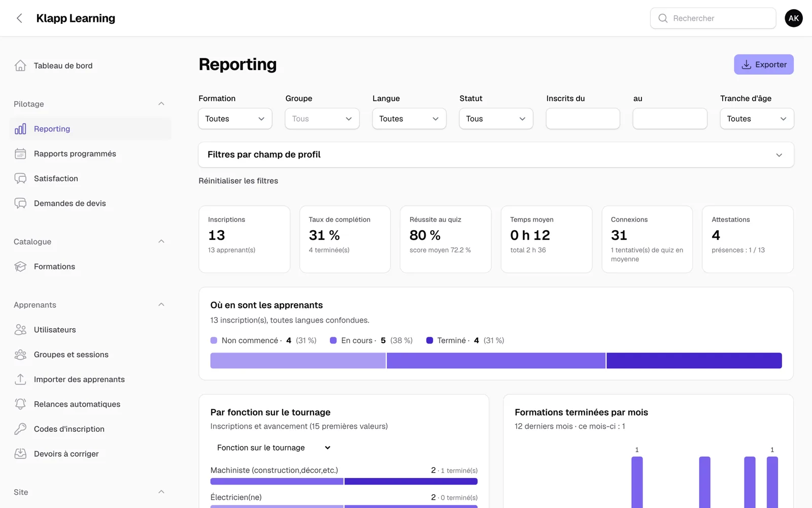
Task: Click the Demandes de devis icon
Action: [x=20, y=204]
